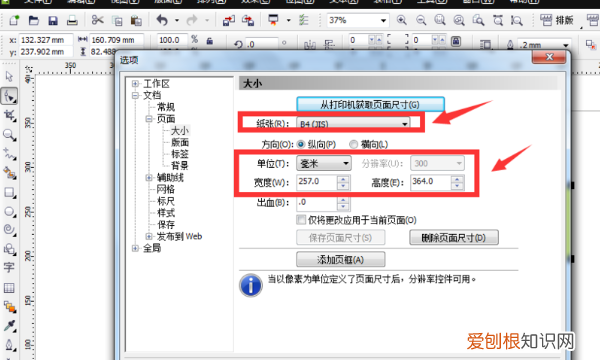Screen dimensions: 600x360
Task: Collapse the 页面 tree node
Action: [x=149, y=119]
